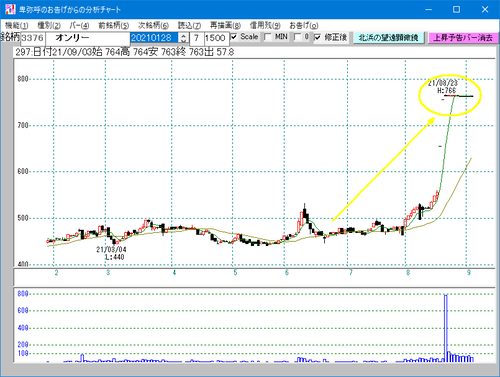The image size is (500, 377).
Task: Click month label 6 on the time axis
Action: pos(286,273)
